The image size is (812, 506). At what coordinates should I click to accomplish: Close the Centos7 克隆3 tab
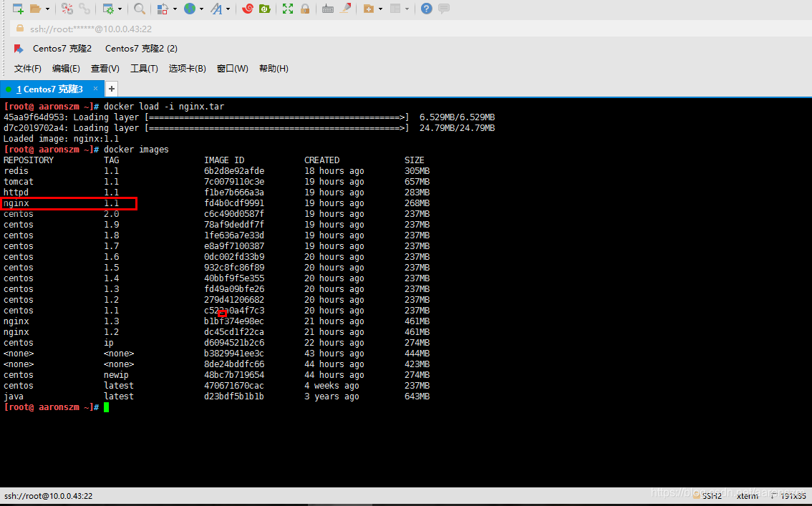tap(95, 89)
